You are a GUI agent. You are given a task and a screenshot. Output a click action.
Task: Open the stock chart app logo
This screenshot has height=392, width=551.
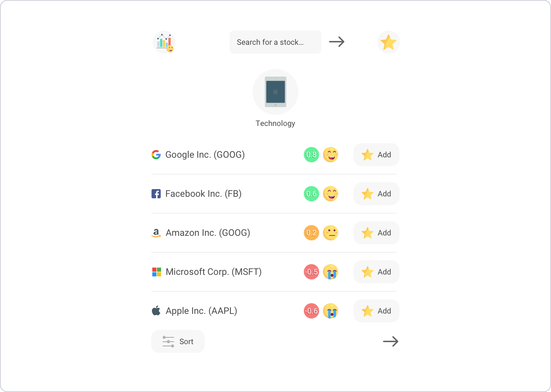(x=164, y=42)
